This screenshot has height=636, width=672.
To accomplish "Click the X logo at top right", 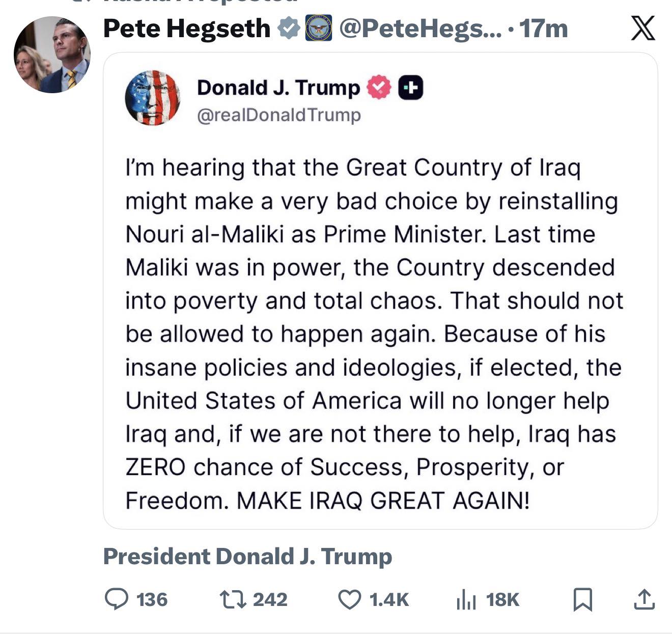I will coord(643,29).
